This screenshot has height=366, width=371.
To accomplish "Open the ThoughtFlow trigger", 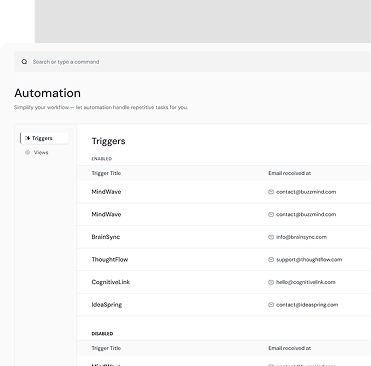I will click(x=224, y=259).
